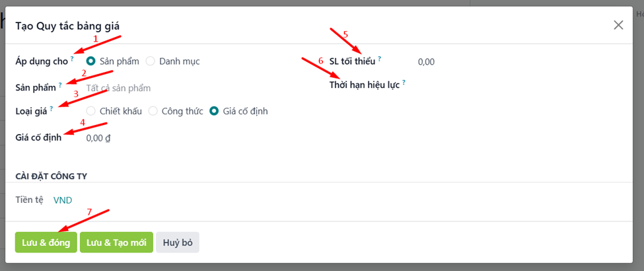Click help icon beside Thời hạn hiệu lực
Image resolution: width=644 pixels, height=271 pixels.
pos(404,83)
